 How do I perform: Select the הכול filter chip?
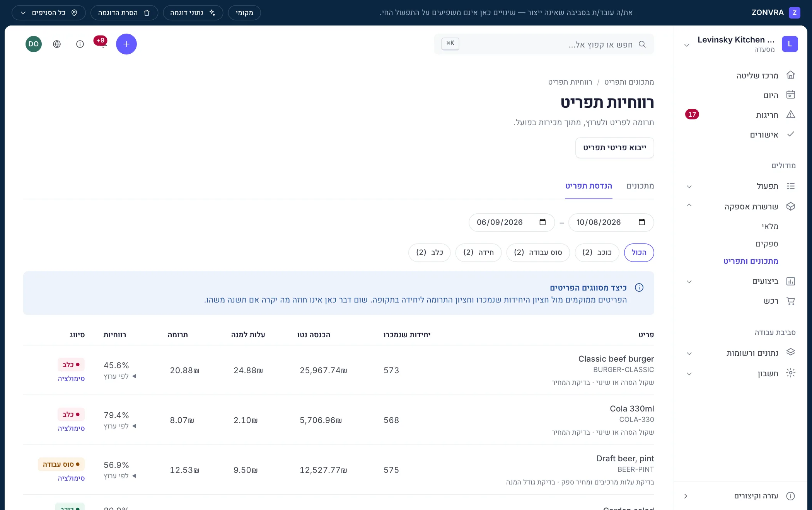tap(639, 253)
